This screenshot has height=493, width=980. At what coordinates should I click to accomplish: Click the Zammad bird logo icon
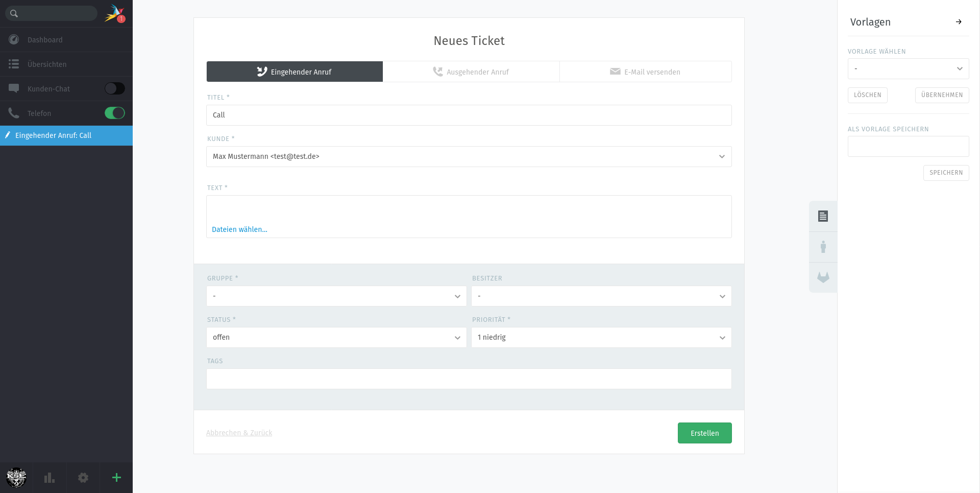[x=114, y=13]
